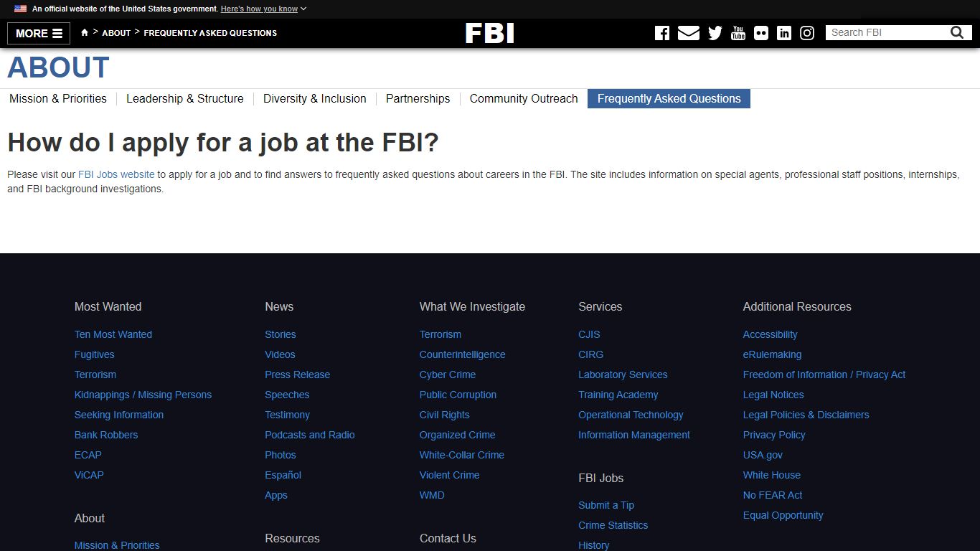Click the FBI logo in header
The width and height of the screenshot is (980, 551).
click(490, 33)
